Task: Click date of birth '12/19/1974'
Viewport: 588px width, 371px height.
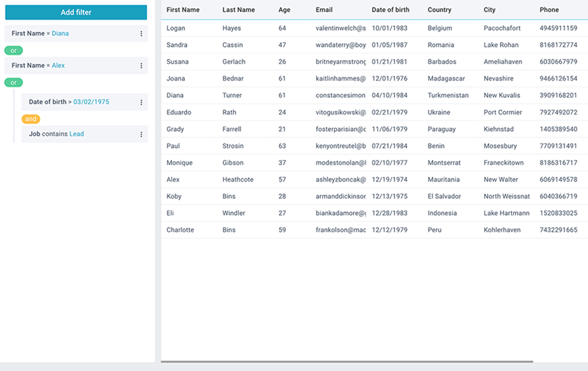Action: (x=389, y=180)
